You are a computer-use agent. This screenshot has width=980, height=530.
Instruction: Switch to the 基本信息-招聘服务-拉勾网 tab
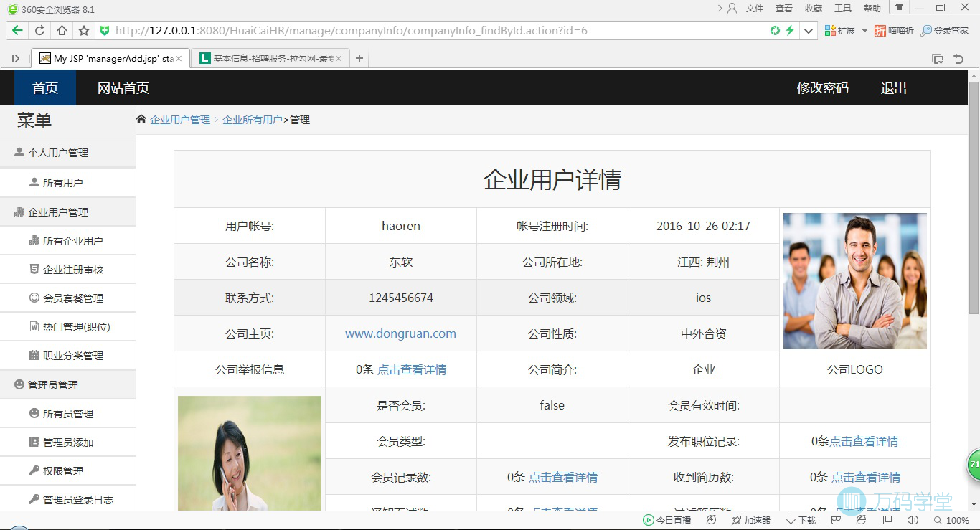tap(270, 58)
